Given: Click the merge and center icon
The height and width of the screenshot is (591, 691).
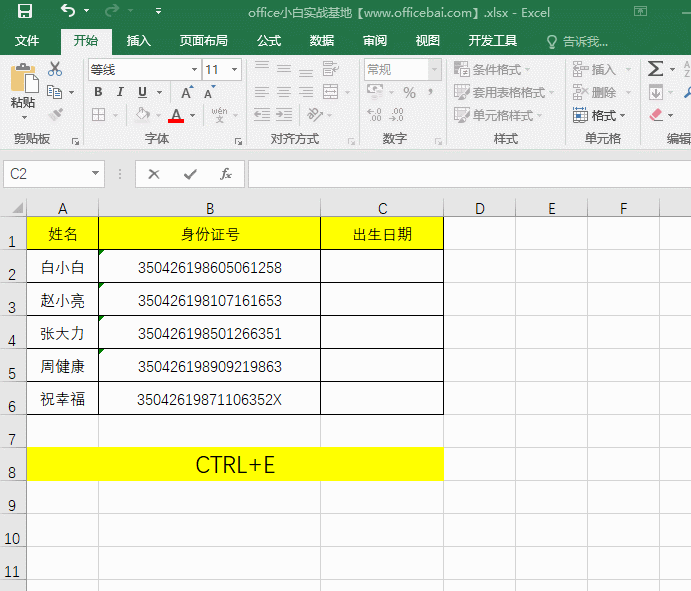Looking at the screenshot, I should [x=331, y=92].
